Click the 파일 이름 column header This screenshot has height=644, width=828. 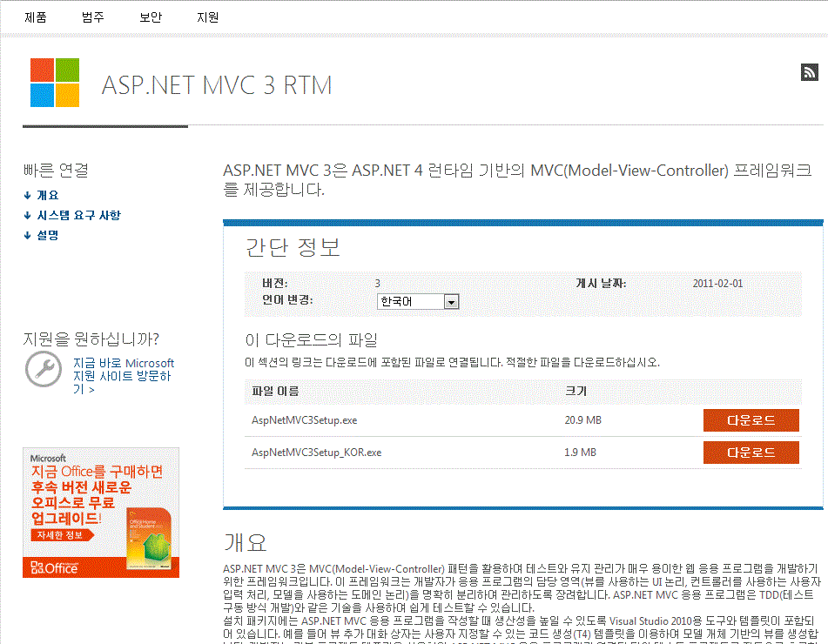click(x=275, y=391)
